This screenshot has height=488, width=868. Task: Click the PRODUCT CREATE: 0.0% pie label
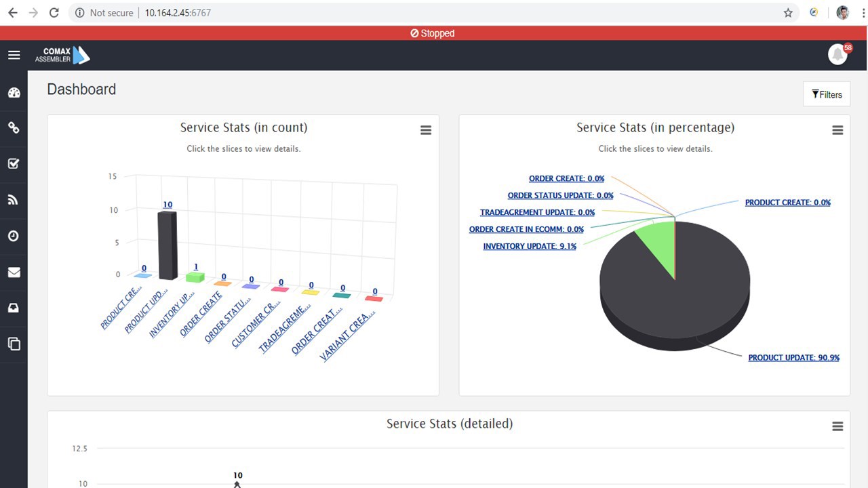point(788,203)
